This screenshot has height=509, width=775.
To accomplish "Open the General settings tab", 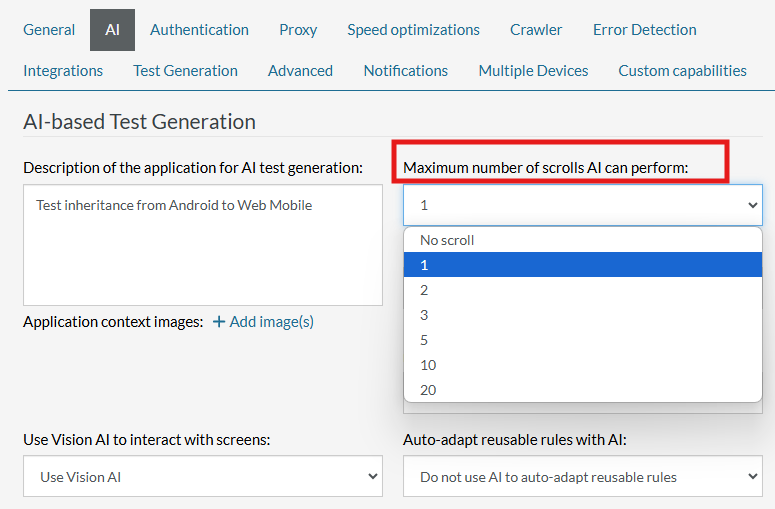I will (49, 30).
